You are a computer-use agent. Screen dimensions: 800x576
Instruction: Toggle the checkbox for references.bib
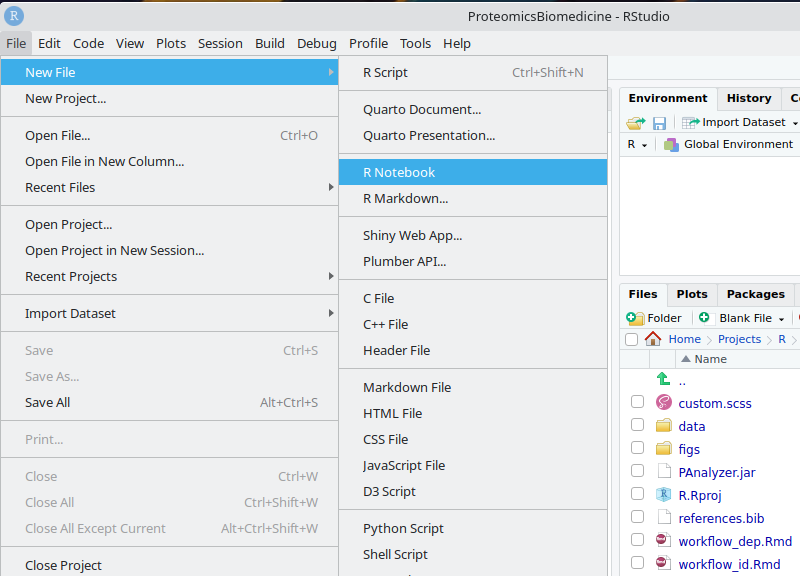point(637,517)
